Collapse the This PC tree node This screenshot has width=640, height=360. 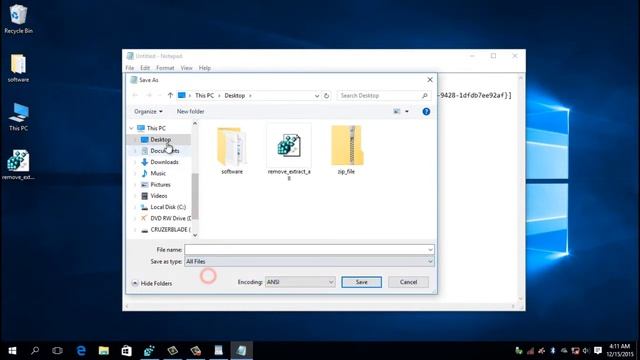pyautogui.click(x=131, y=128)
